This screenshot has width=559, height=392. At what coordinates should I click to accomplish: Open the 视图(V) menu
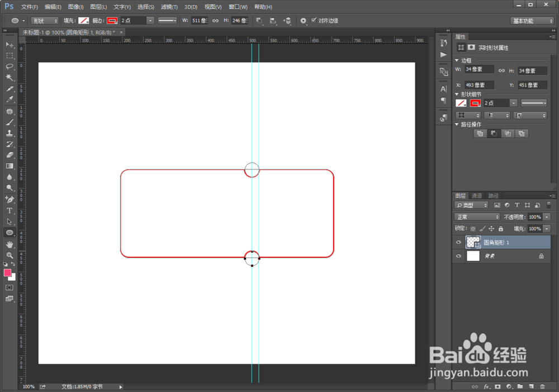coord(213,7)
